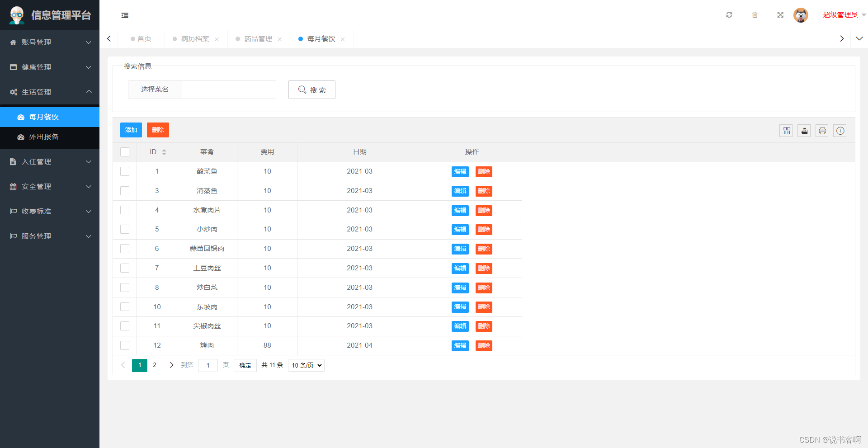
Task: Click the user avatar picture
Action: (801, 15)
